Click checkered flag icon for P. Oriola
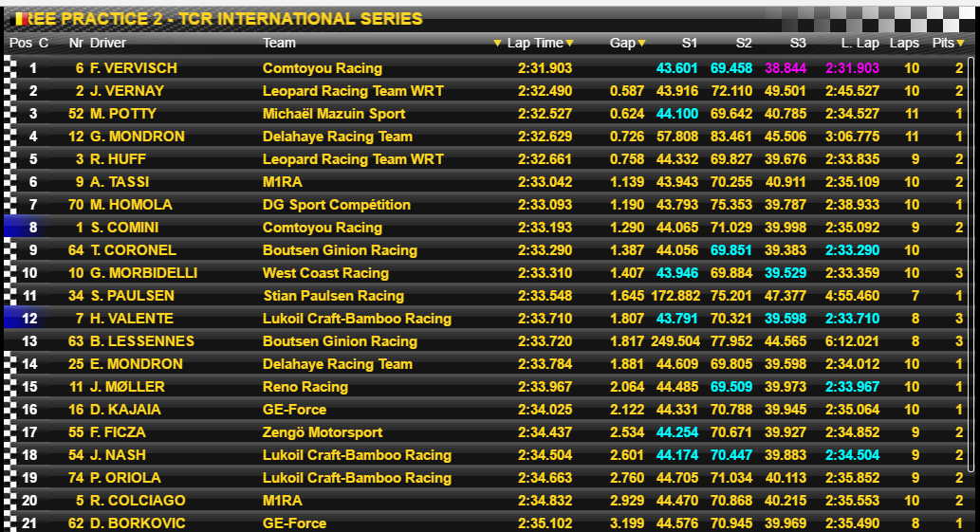Viewport: 980px width, 532px height. tap(10, 478)
